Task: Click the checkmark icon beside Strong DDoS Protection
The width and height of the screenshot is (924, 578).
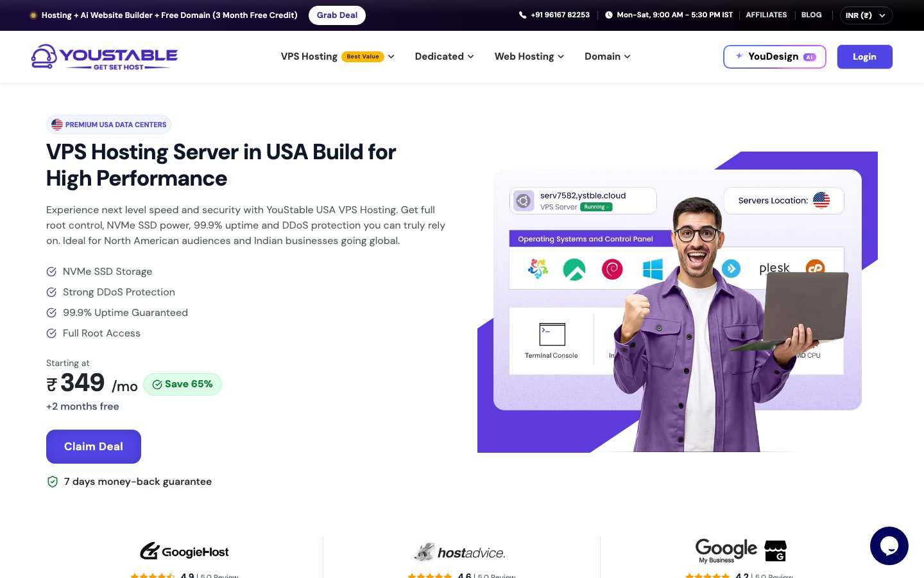Action: tap(51, 292)
